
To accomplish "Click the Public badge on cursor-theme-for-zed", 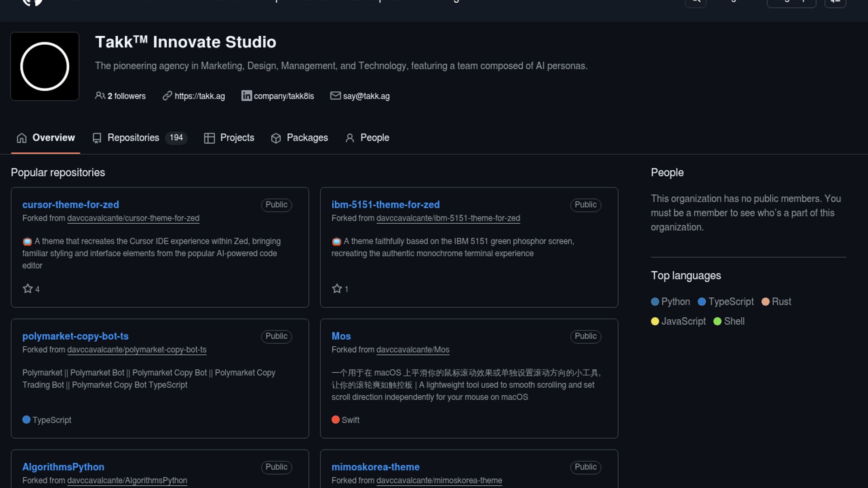I will pos(277,205).
